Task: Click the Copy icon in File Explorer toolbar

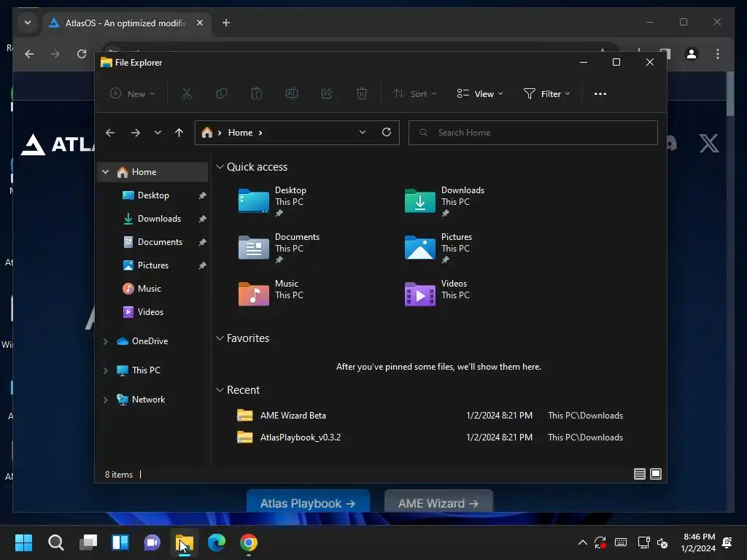Action: [222, 94]
